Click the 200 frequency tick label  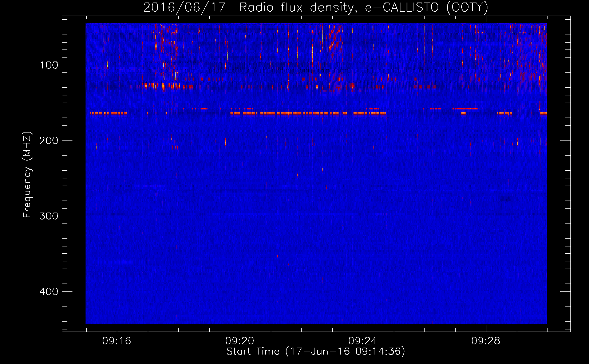[49, 141]
